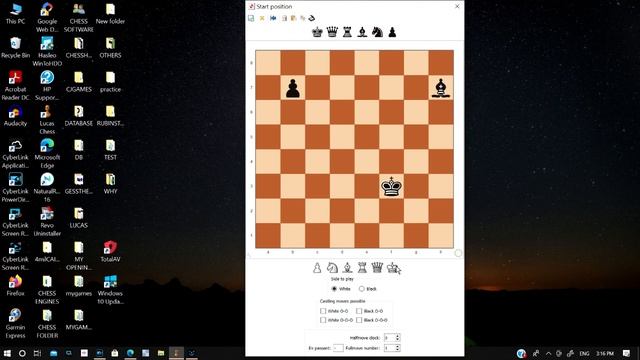
Task: Select the white queen from the piece palette
Action: tap(377, 268)
